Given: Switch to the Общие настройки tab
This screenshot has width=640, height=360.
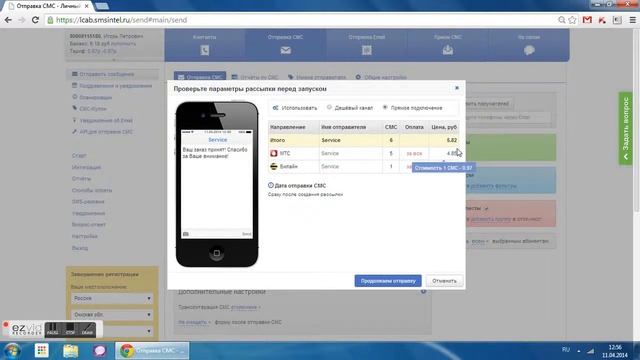Looking at the screenshot, I should (x=381, y=77).
